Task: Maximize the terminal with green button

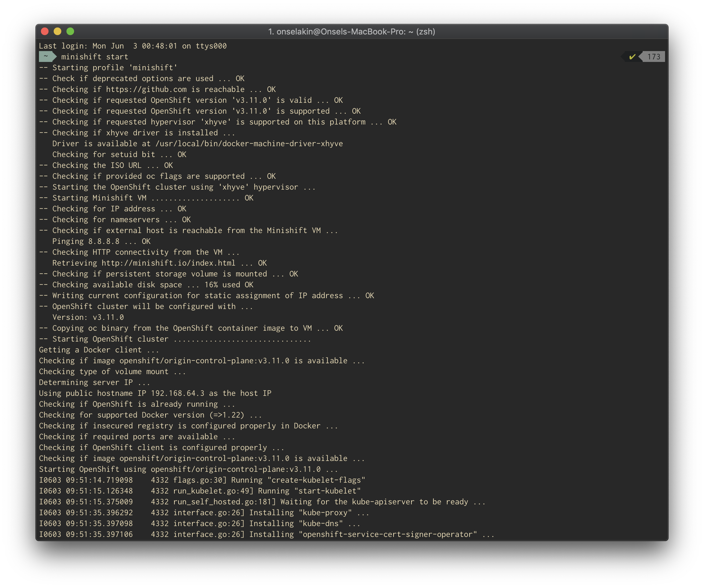Action: (70, 32)
